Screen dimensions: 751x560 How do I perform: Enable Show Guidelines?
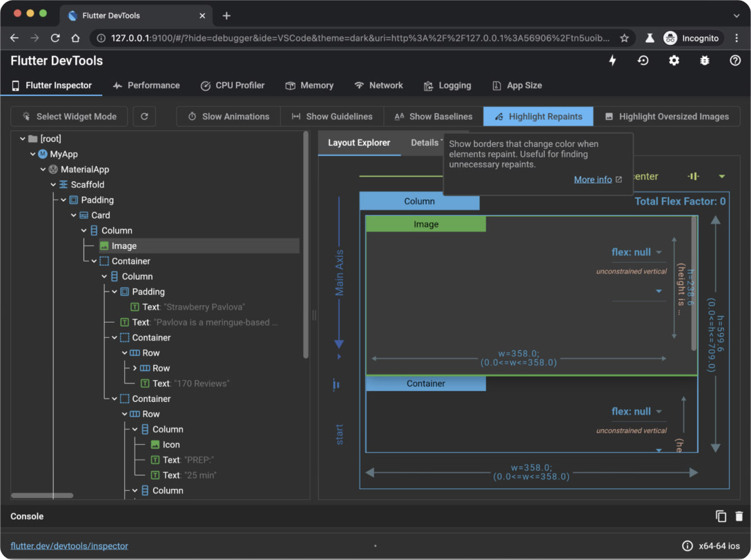(332, 117)
